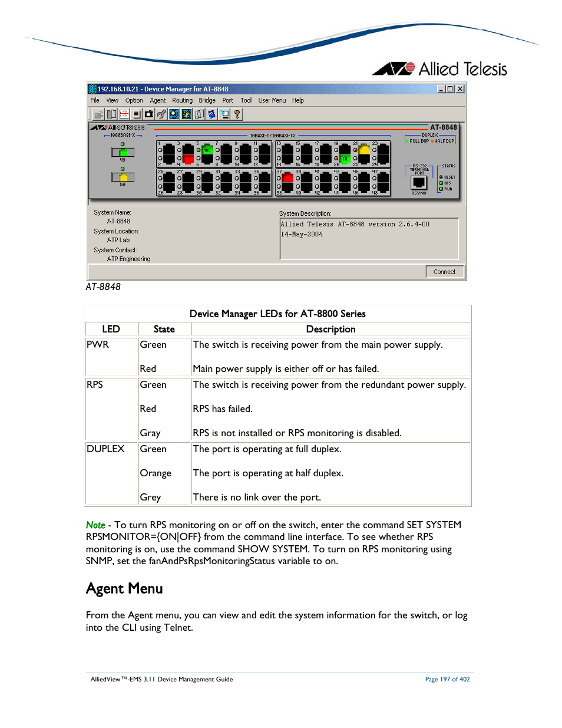Maximize the Device Manager window
The height and width of the screenshot is (728, 562).
[x=451, y=89]
